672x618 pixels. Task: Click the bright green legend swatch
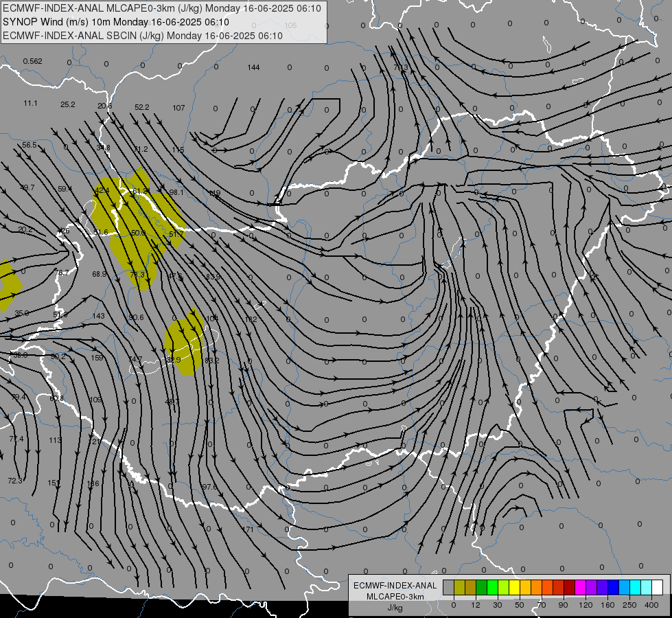tap(492, 588)
